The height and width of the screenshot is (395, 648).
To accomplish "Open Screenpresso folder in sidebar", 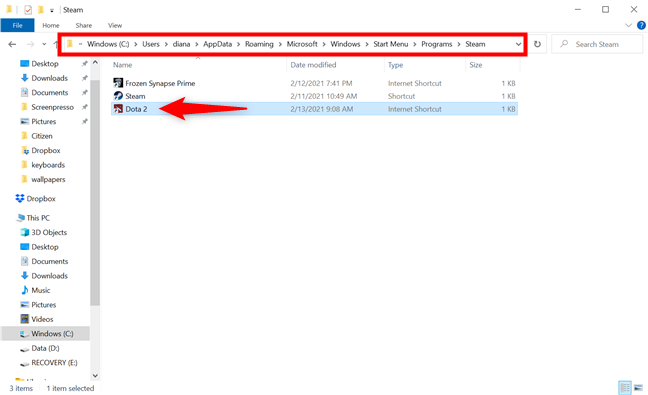I will [x=52, y=107].
